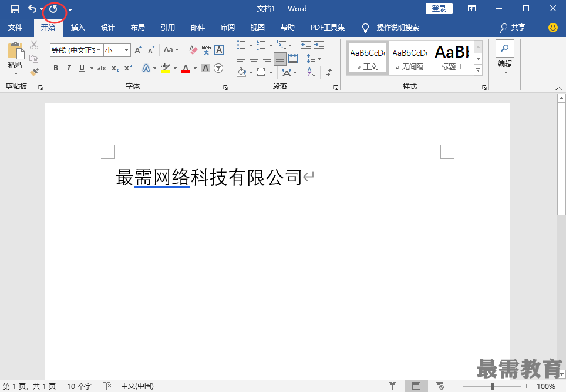Viewport: 566px width, 392px height.
Task: Expand the font name combo box
Action: pos(99,50)
